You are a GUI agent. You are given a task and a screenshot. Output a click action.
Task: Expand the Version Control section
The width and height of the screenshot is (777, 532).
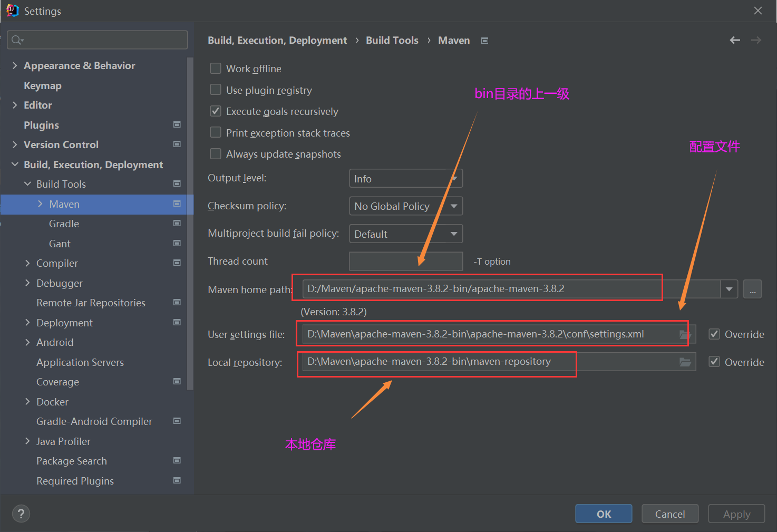pos(15,144)
